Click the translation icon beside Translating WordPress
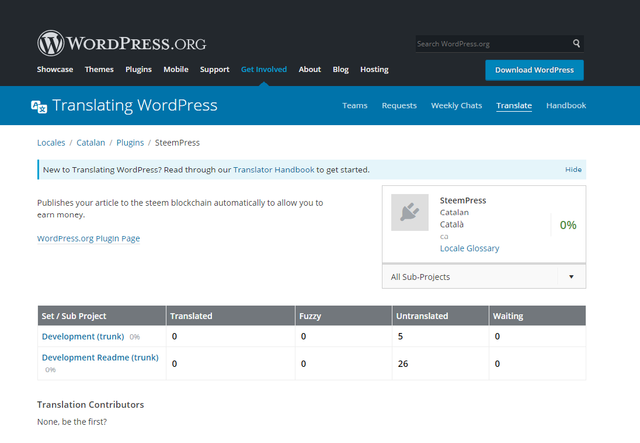This screenshot has width=640, height=443. (39, 107)
